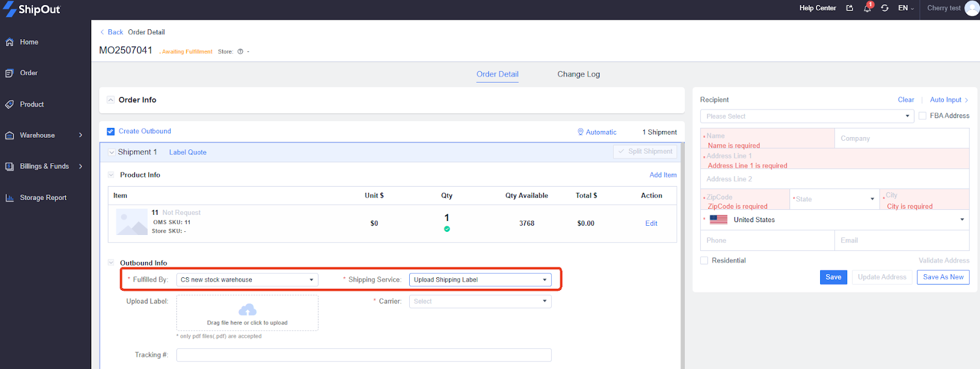
Task: Collapse the Order Info section
Action: click(x=111, y=100)
